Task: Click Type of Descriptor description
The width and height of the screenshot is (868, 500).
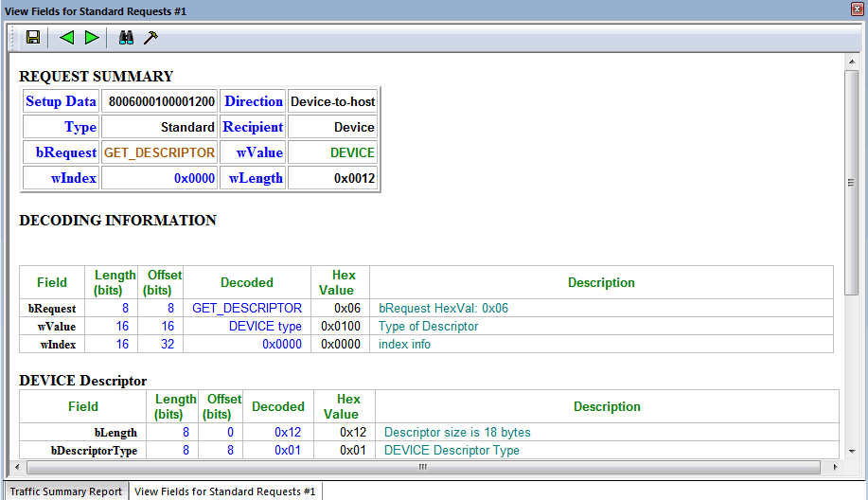Action: 429,326
